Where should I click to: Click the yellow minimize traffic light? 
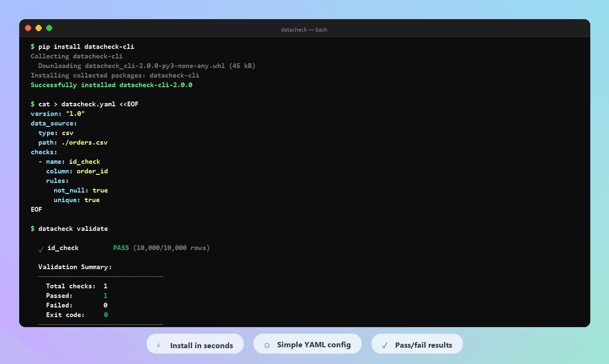tap(38, 28)
